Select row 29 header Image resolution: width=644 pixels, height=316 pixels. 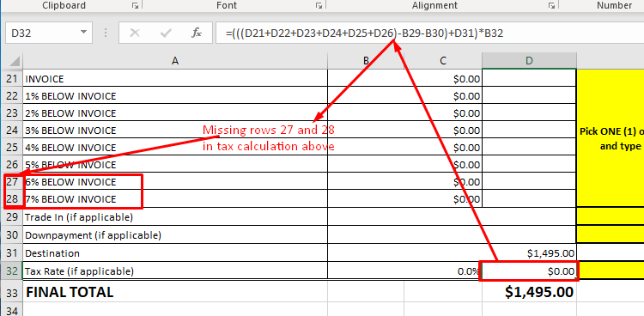click(x=12, y=216)
